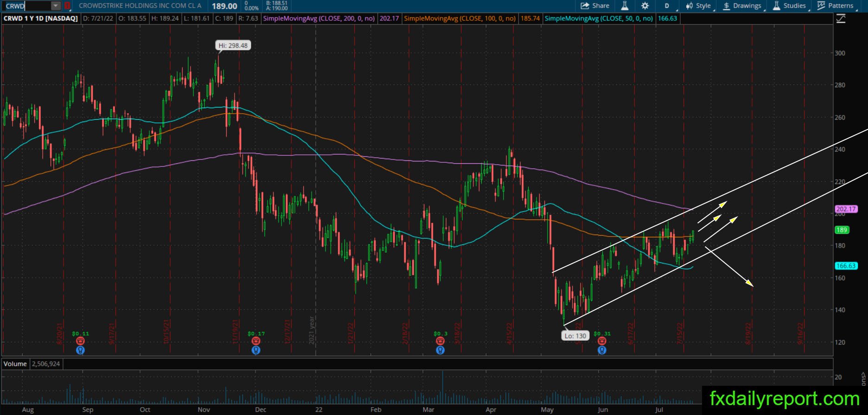
Task: Click the SimpleMovingAvg 50 study label
Action: (x=599, y=19)
